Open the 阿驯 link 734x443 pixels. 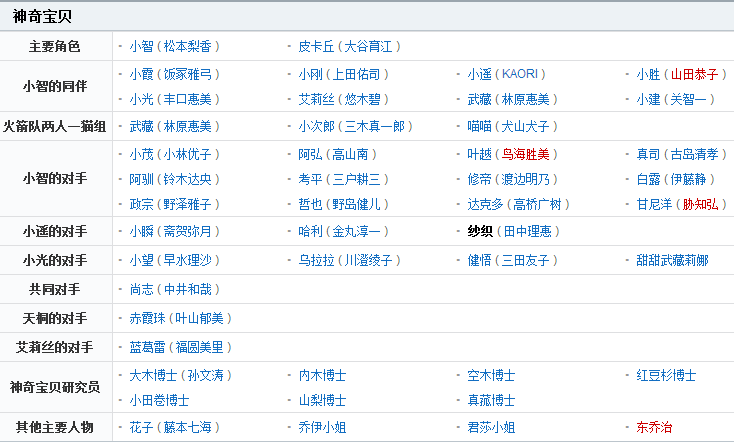tap(141, 179)
